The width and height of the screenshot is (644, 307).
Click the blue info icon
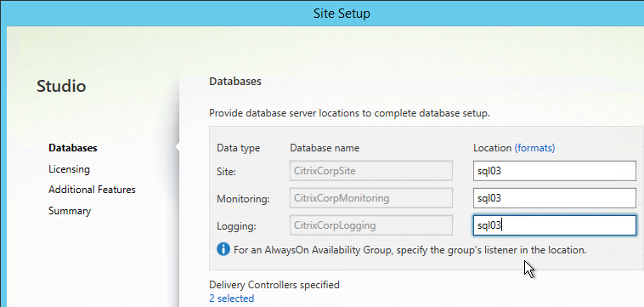click(223, 249)
